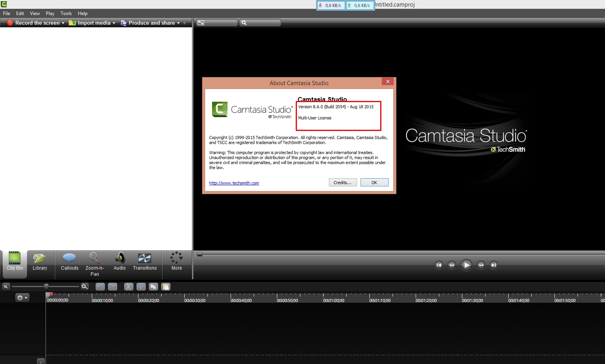Click the download speed indicator overlay
This screenshot has height=364, width=605.
click(331, 5)
